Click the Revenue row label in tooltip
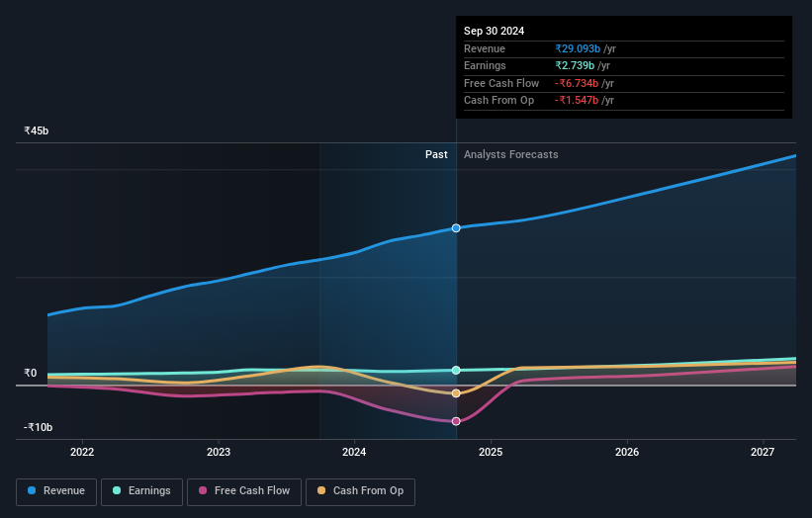The height and width of the screenshot is (518, 812). tap(485, 48)
